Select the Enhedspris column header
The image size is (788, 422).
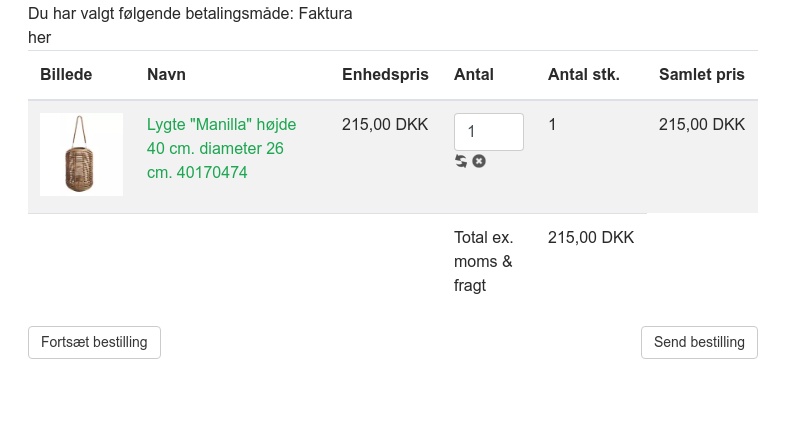(x=385, y=75)
